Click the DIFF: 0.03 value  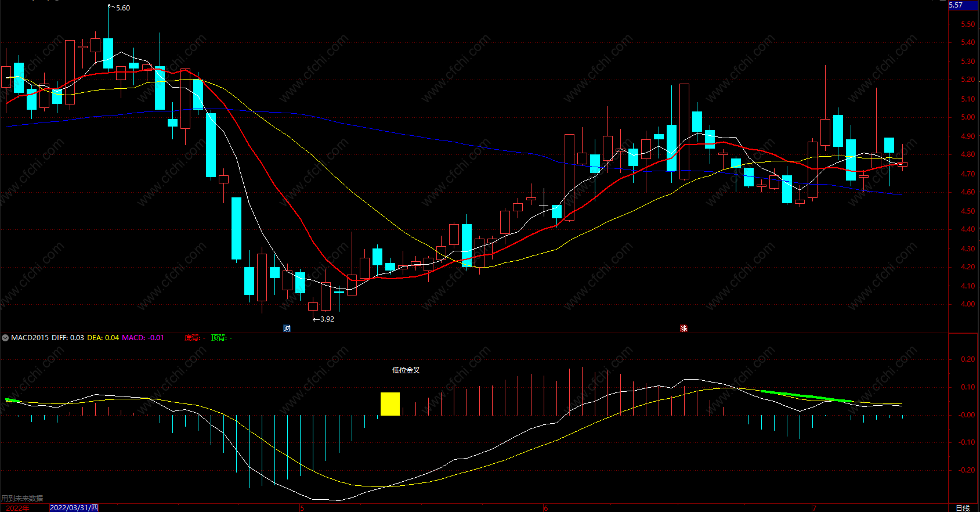[68, 338]
